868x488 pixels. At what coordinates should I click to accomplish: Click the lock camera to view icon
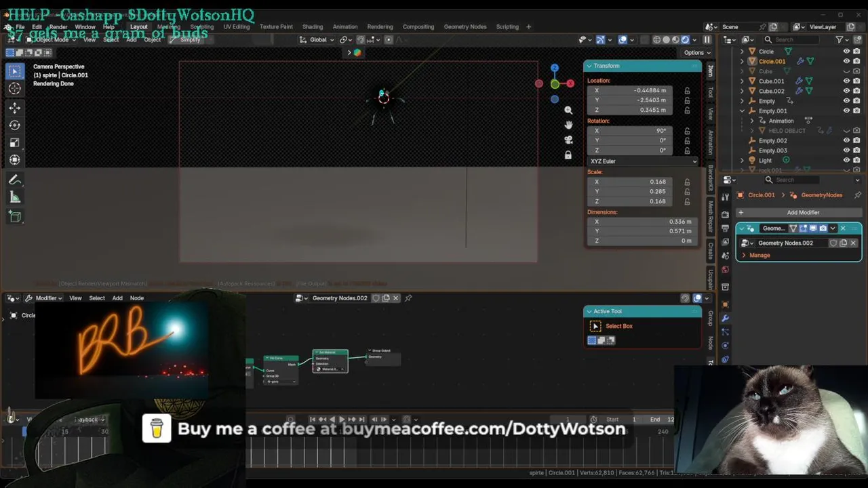568,155
